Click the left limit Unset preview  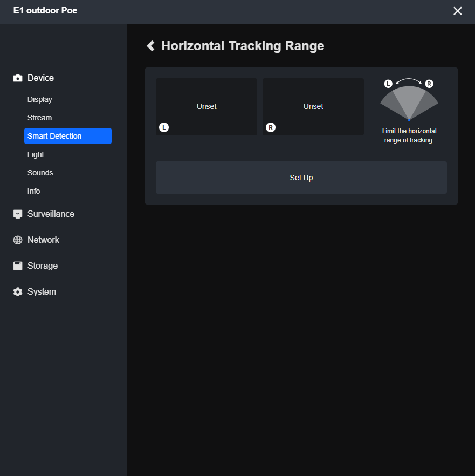tap(206, 107)
